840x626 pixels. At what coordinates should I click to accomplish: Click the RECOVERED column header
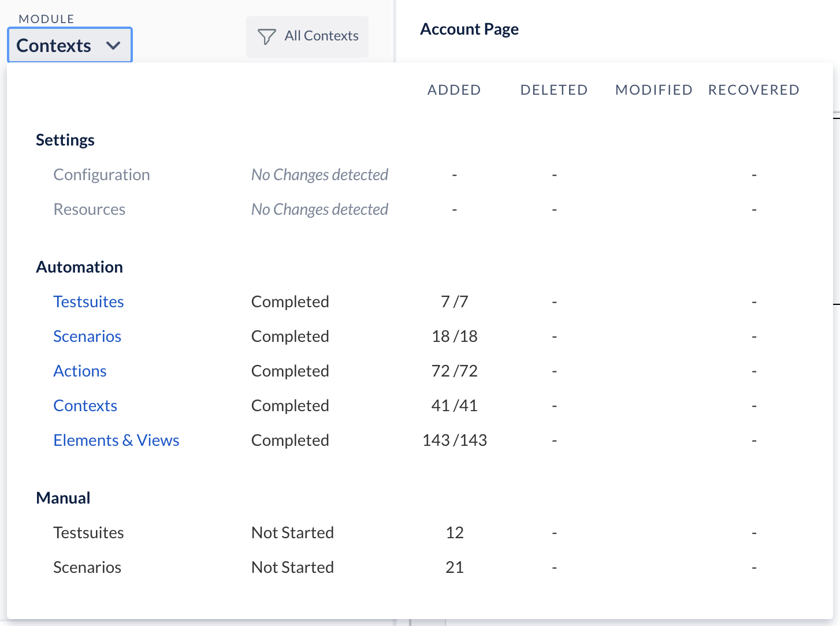click(x=754, y=90)
